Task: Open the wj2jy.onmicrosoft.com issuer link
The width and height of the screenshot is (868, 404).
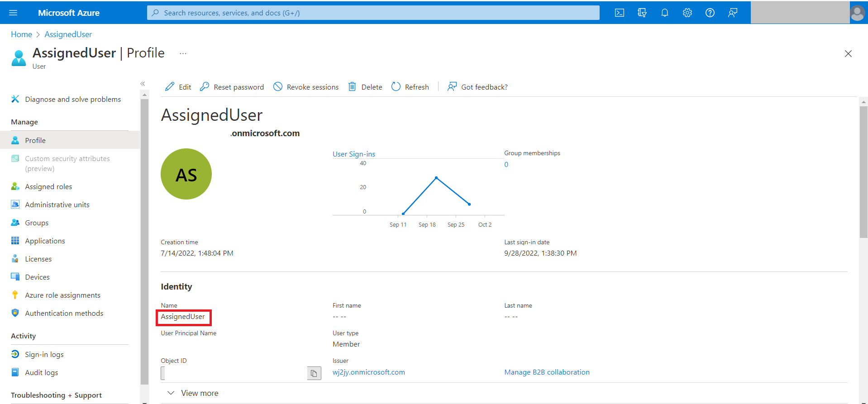Action: click(x=369, y=372)
